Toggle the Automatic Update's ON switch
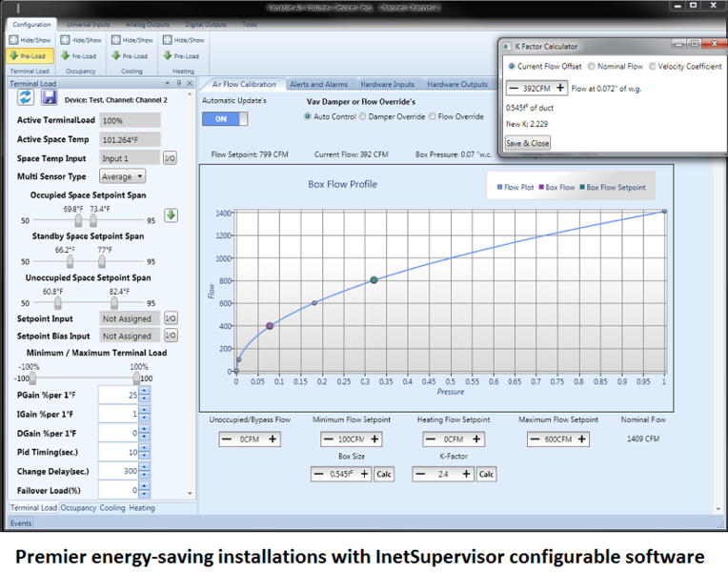Viewport: 728px width, 572px height. pyautogui.click(x=225, y=118)
